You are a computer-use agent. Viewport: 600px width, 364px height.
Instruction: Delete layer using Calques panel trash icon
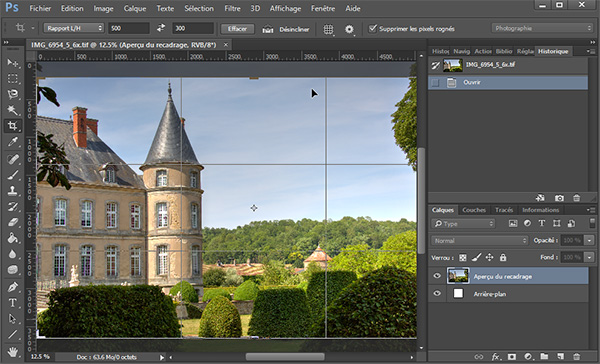click(x=577, y=357)
